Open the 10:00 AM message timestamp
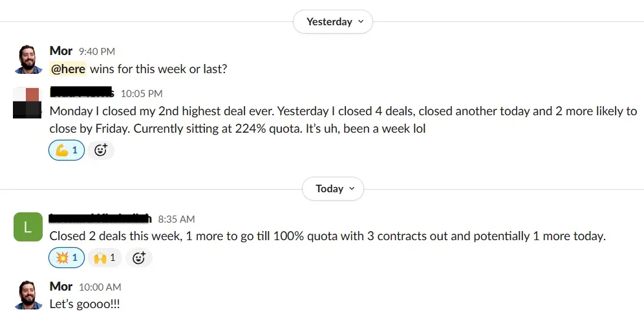Viewport: 644px width, 323px height. (100, 287)
